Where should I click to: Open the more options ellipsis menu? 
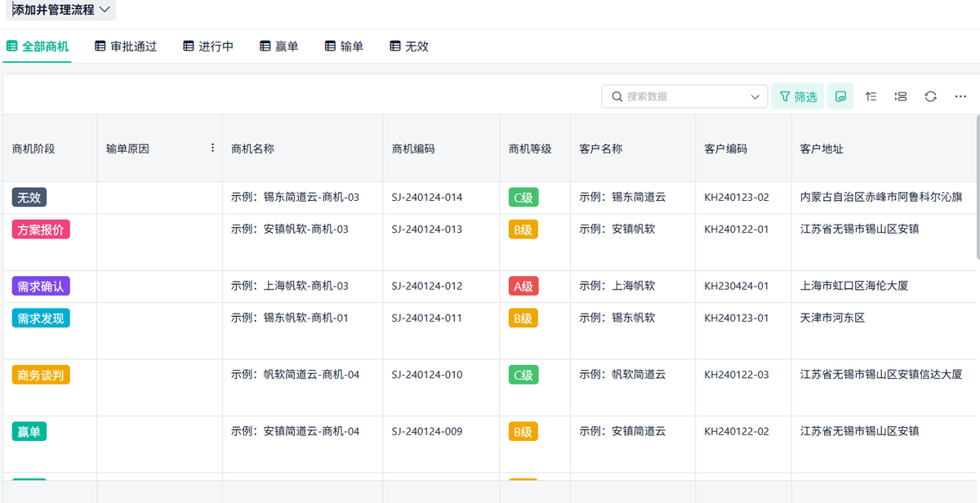tap(960, 96)
